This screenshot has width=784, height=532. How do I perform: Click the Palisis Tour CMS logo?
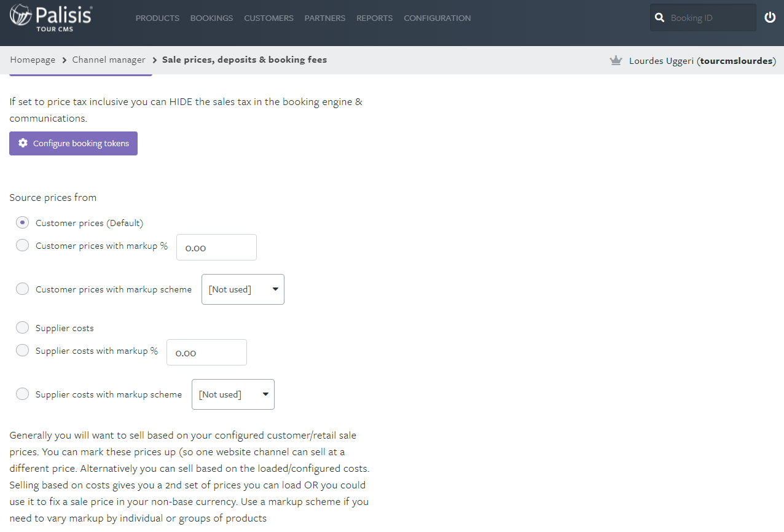point(51,18)
